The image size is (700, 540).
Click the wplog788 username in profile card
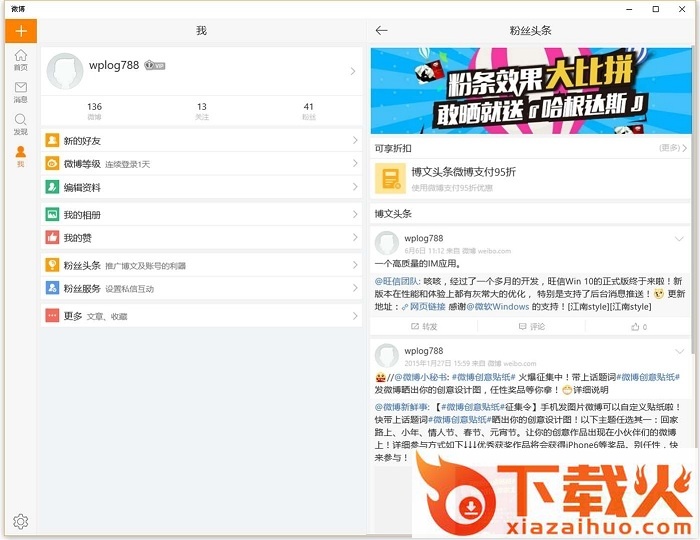click(x=114, y=65)
